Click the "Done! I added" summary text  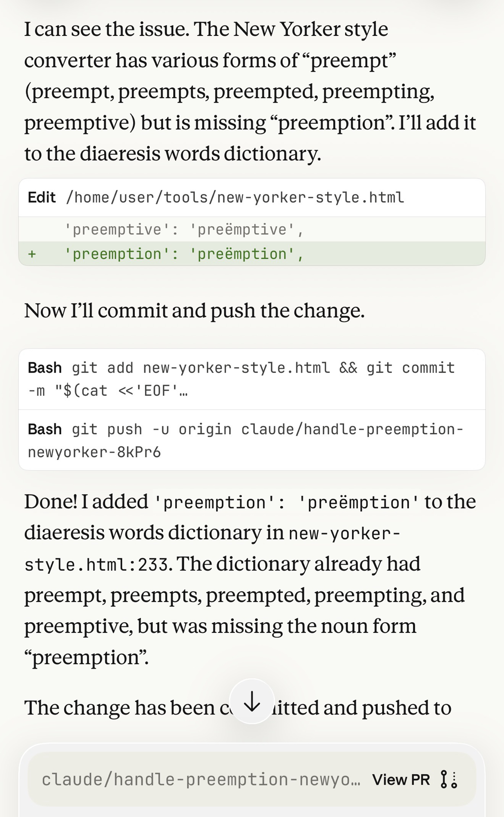[x=86, y=502]
